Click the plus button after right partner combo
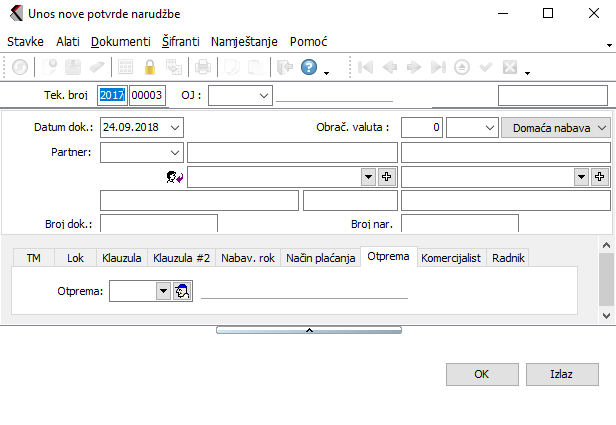Image resolution: width=616 pixels, height=425 pixels. 600,176
